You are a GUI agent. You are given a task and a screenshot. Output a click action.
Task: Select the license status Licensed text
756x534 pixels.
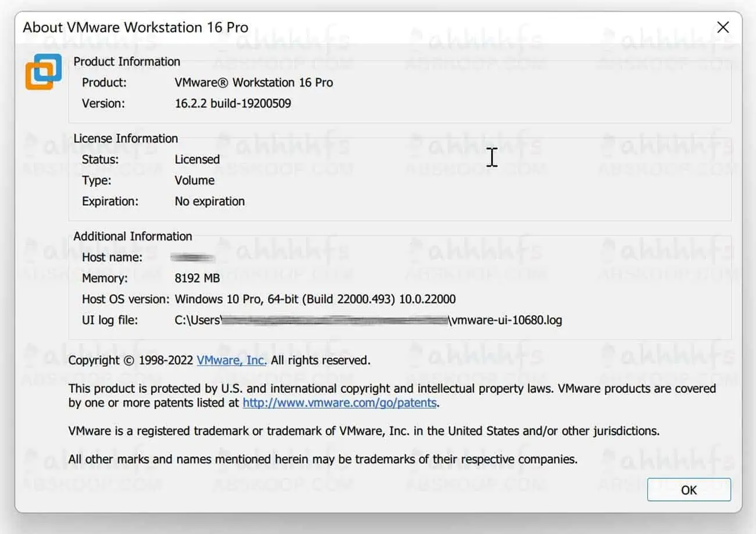[x=197, y=159]
